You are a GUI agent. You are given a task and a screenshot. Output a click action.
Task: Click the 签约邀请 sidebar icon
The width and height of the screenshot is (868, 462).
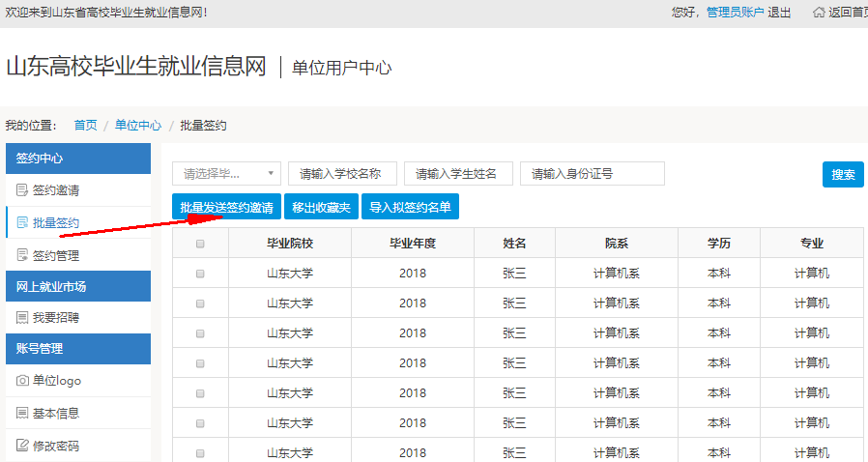tap(22, 190)
